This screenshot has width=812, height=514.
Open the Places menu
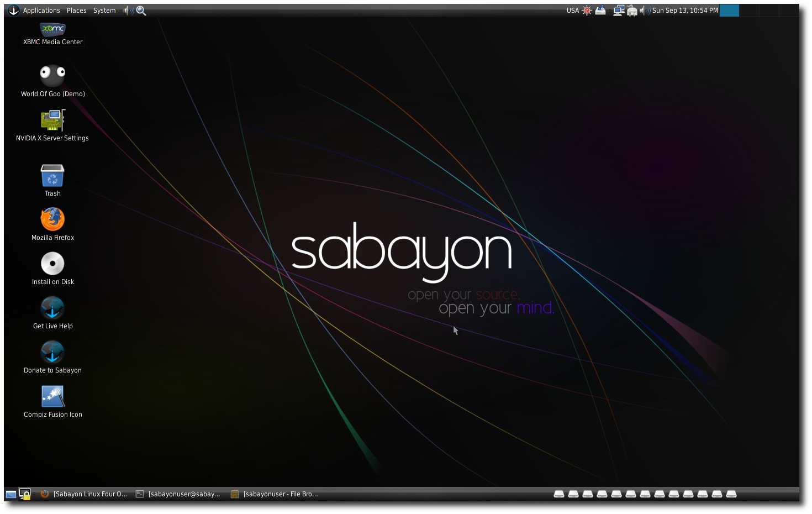coord(77,11)
